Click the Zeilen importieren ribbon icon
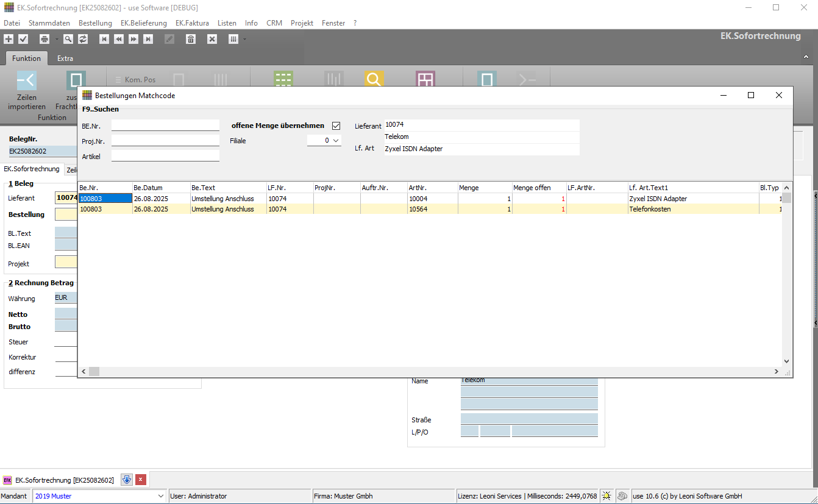Screen dimensions: 818x504 (x=27, y=80)
